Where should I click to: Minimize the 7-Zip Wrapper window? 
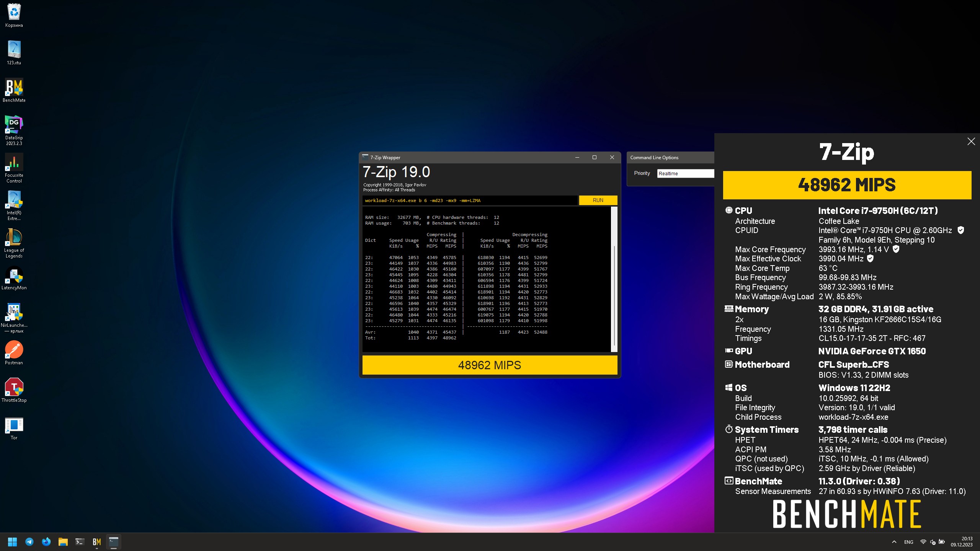pos(577,157)
